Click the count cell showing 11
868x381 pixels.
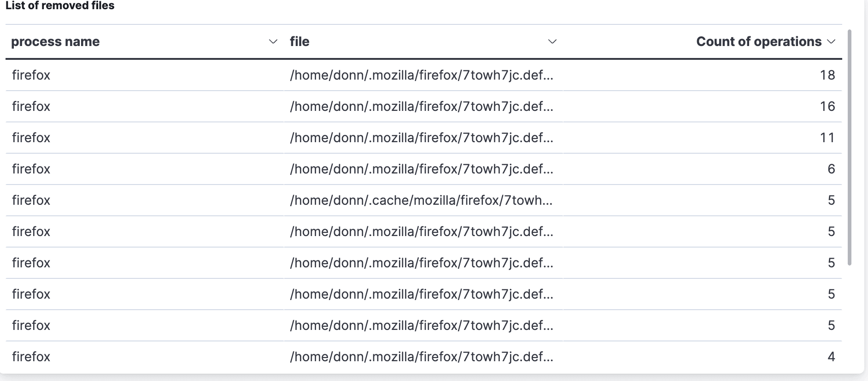click(x=827, y=138)
